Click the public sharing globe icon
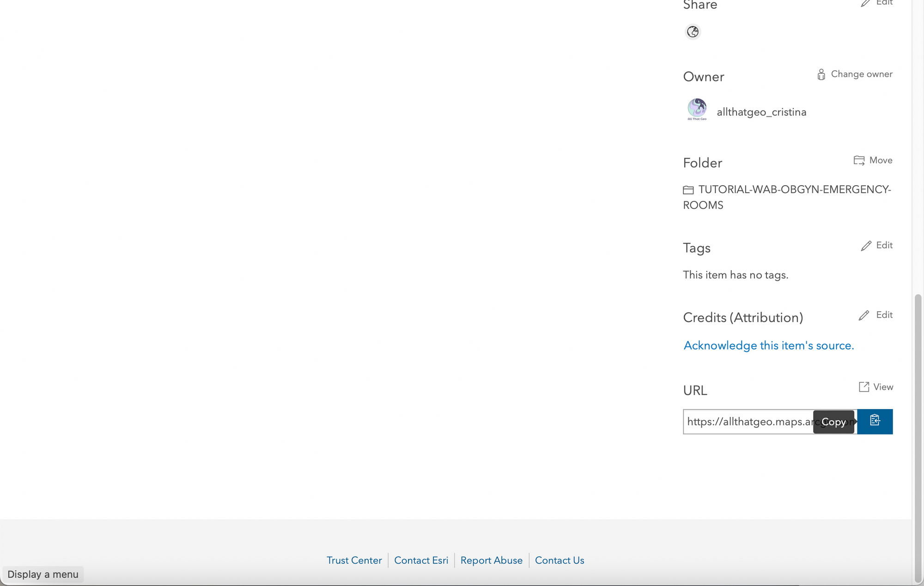The width and height of the screenshot is (924, 586). [x=693, y=32]
